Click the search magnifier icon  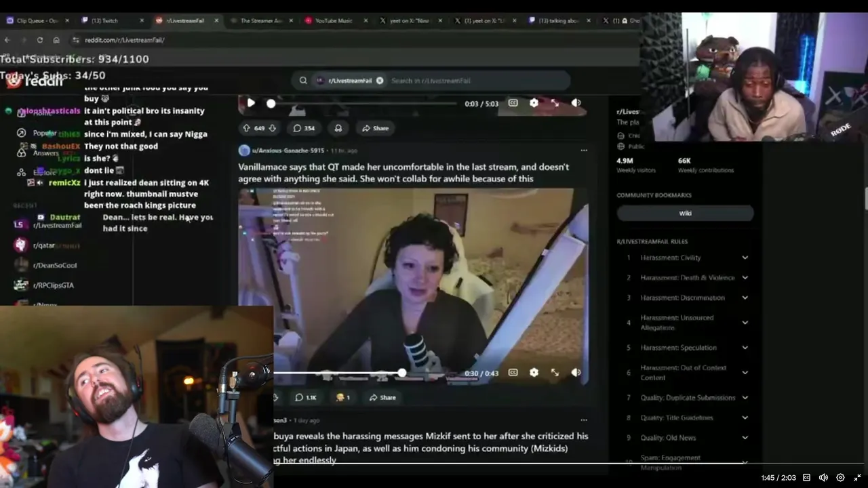(x=303, y=81)
